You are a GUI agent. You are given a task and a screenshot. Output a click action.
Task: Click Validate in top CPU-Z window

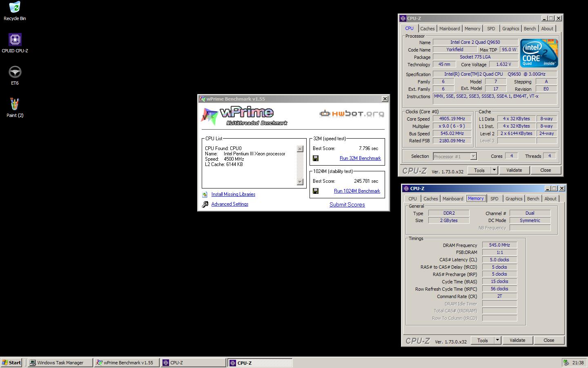coord(514,170)
